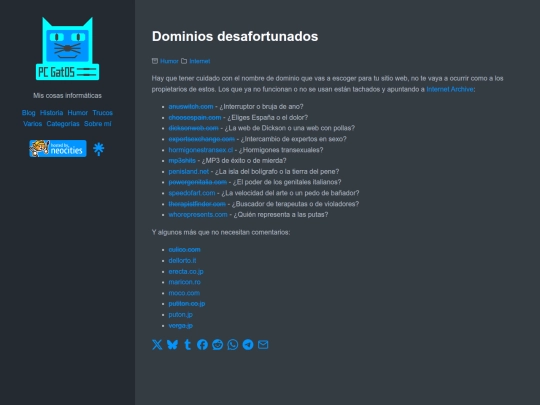Share the post on Reddit
The width and height of the screenshot is (540, 405).
pos(218,344)
